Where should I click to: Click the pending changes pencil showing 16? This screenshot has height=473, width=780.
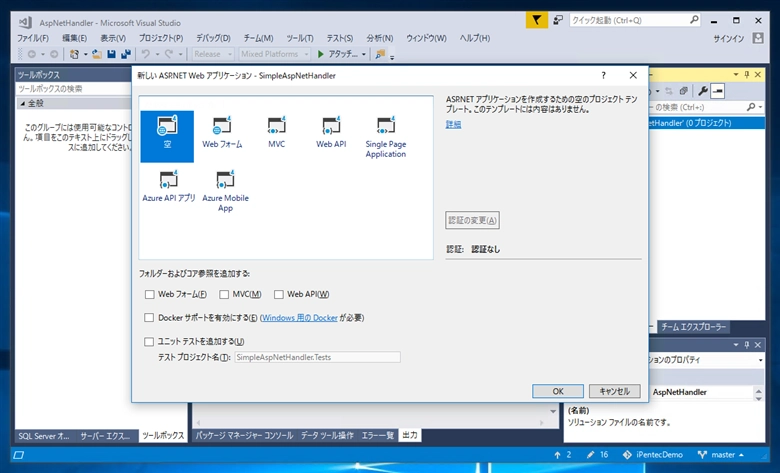point(597,455)
